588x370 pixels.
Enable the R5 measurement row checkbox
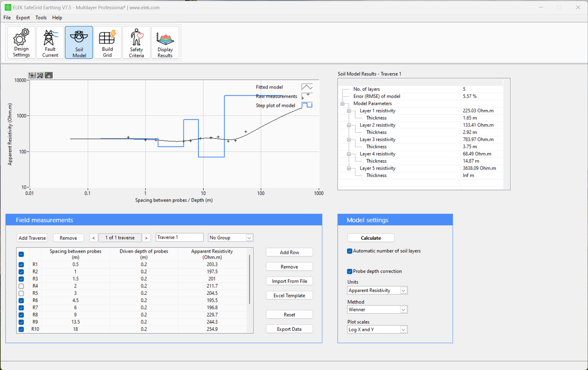click(21, 293)
